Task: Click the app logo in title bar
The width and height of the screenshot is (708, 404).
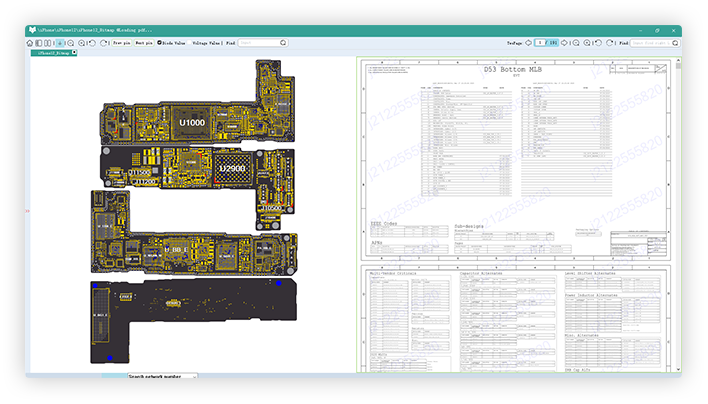Action: tap(32, 30)
